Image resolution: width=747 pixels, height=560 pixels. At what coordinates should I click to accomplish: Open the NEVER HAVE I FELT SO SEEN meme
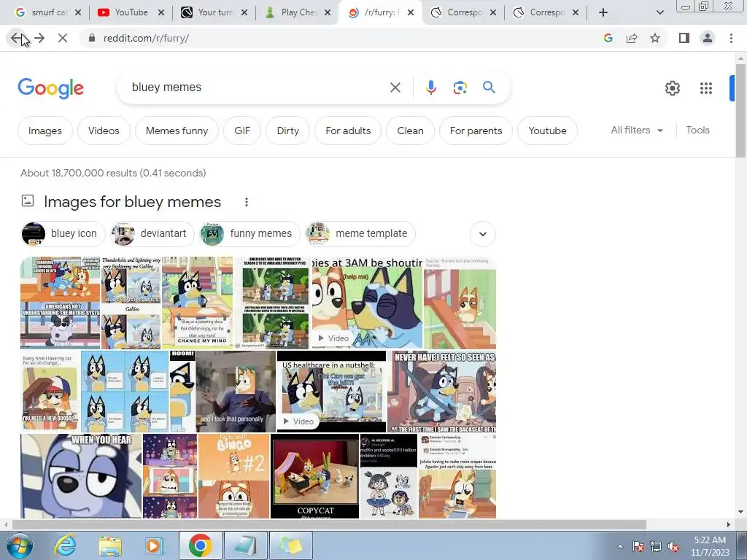441,392
